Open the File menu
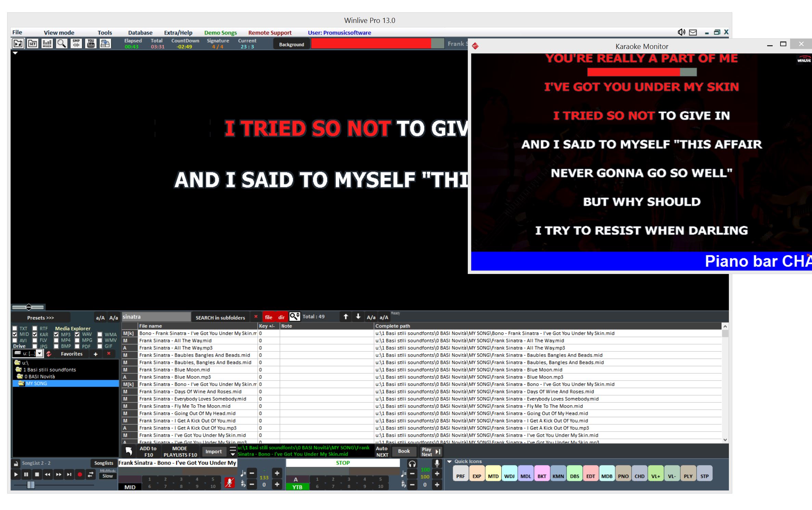Screen dimensions: 812x510 click(x=17, y=32)
